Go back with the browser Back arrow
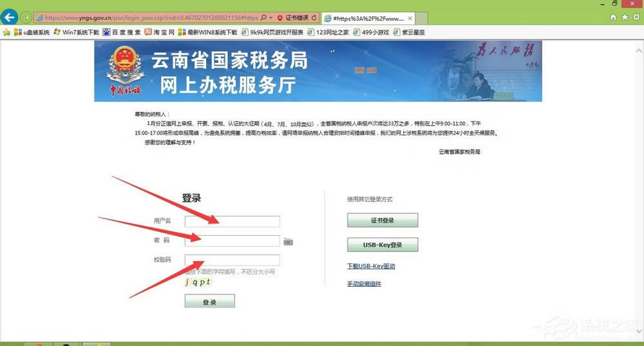This screenshot has height=346, width=644. (10, 17)
